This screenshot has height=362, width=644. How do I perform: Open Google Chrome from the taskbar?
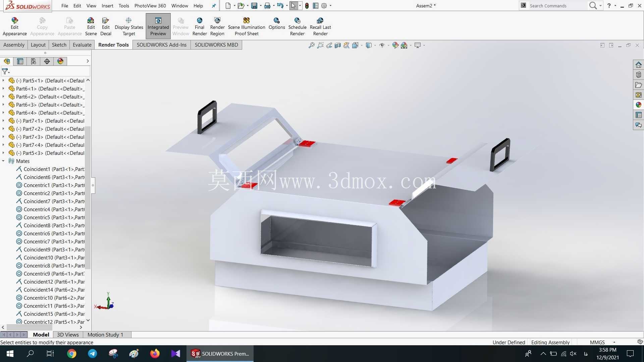(71, 354)
